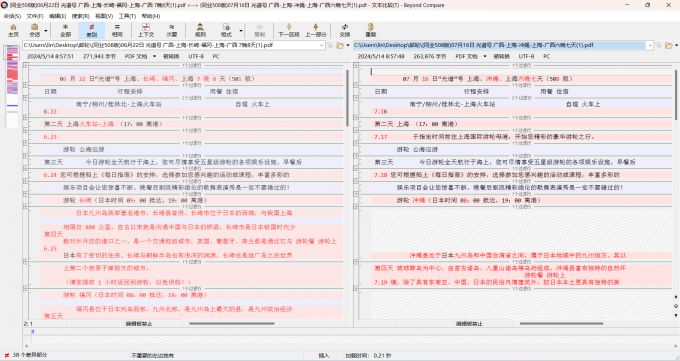Open the 视图(V) menu

[104, 16]
